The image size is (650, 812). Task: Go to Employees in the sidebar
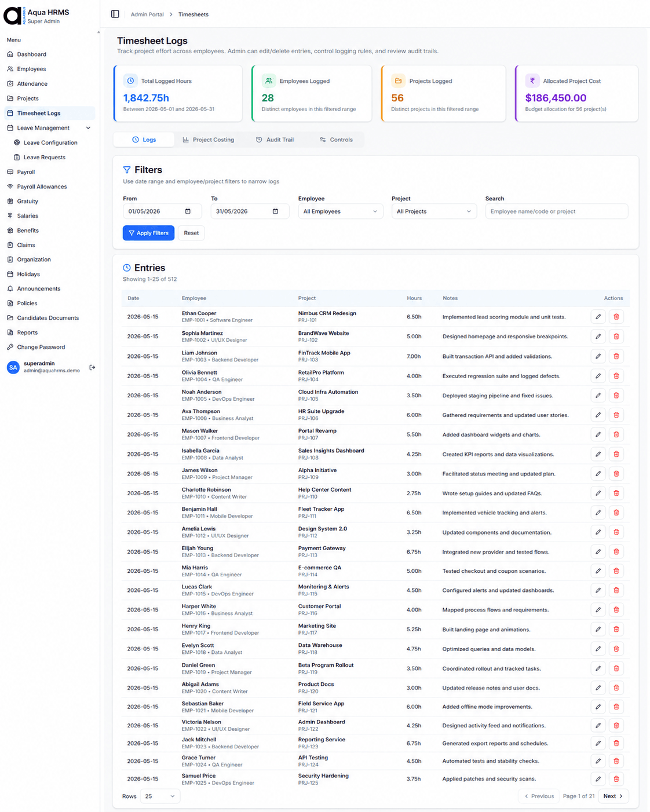49,69
